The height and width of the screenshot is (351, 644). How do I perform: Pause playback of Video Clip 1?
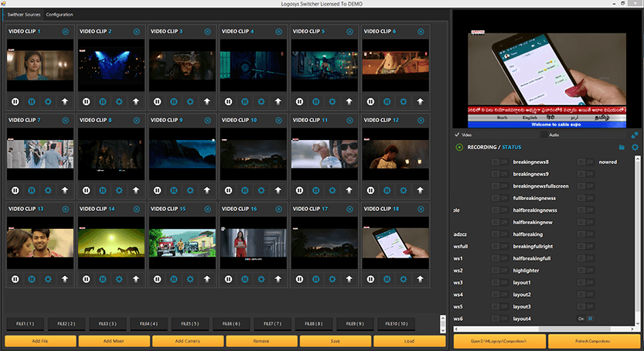(15, 101)
